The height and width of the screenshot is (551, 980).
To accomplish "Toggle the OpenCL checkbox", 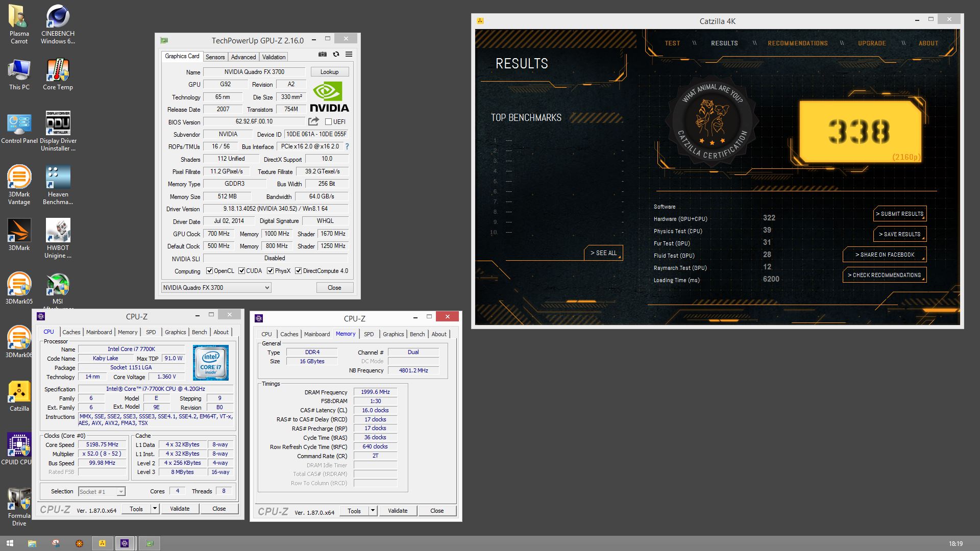I will point(209,271).
